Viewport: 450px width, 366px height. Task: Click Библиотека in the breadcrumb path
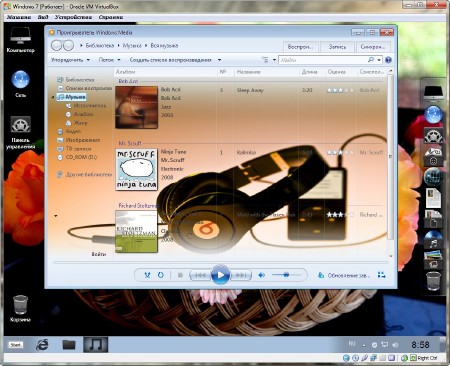pos(100,46)
